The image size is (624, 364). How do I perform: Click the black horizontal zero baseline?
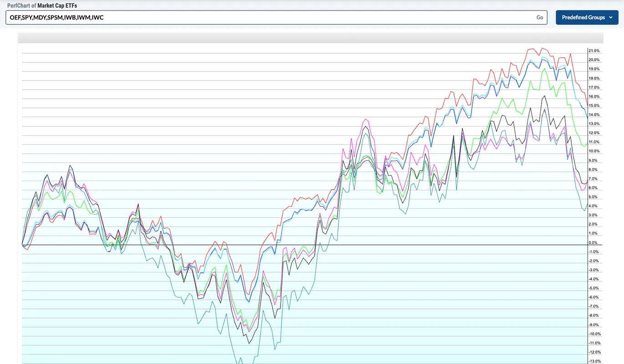304,245
